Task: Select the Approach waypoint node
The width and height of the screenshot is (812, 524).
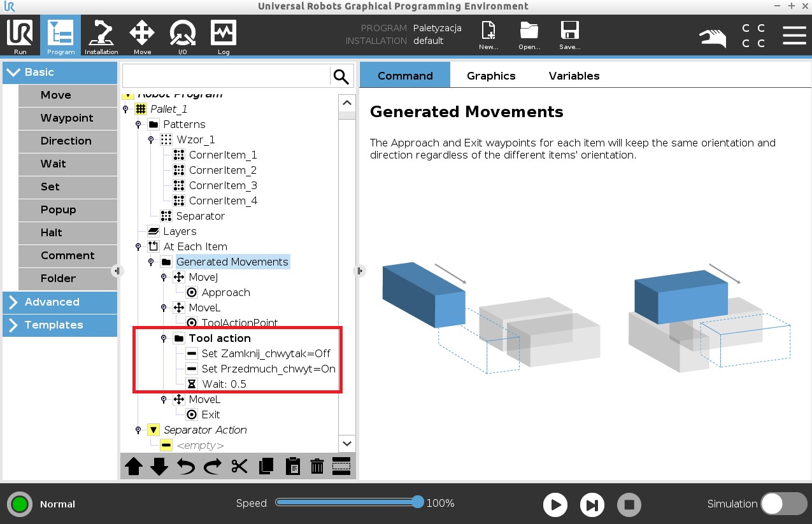Action: click(225, 292)
